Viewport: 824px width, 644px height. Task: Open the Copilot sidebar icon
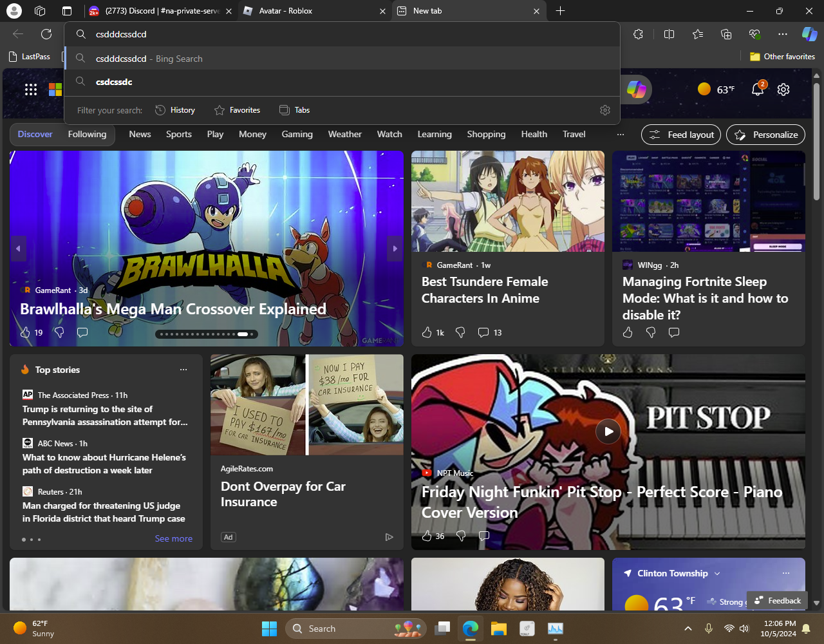(x=809, y=34)
